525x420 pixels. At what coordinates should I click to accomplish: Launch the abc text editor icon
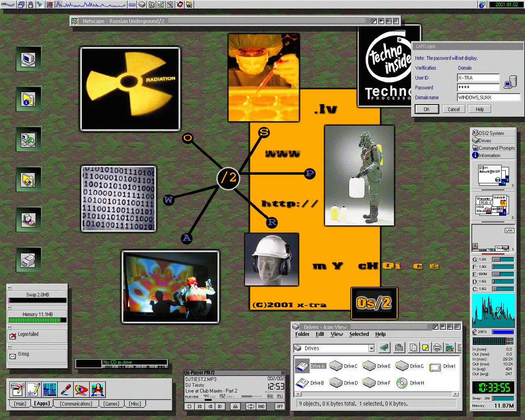pos(33,389)
